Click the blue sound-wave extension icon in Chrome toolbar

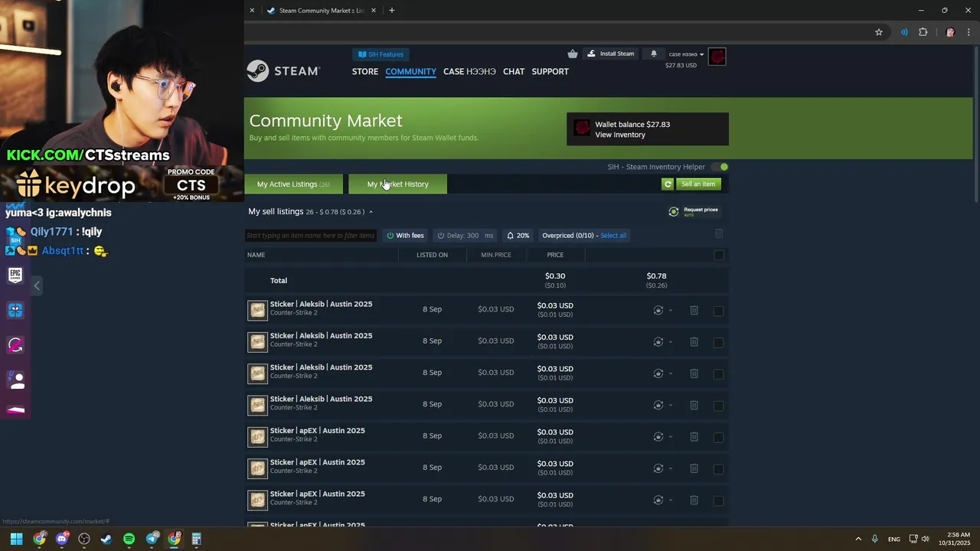tap(904, 32)
